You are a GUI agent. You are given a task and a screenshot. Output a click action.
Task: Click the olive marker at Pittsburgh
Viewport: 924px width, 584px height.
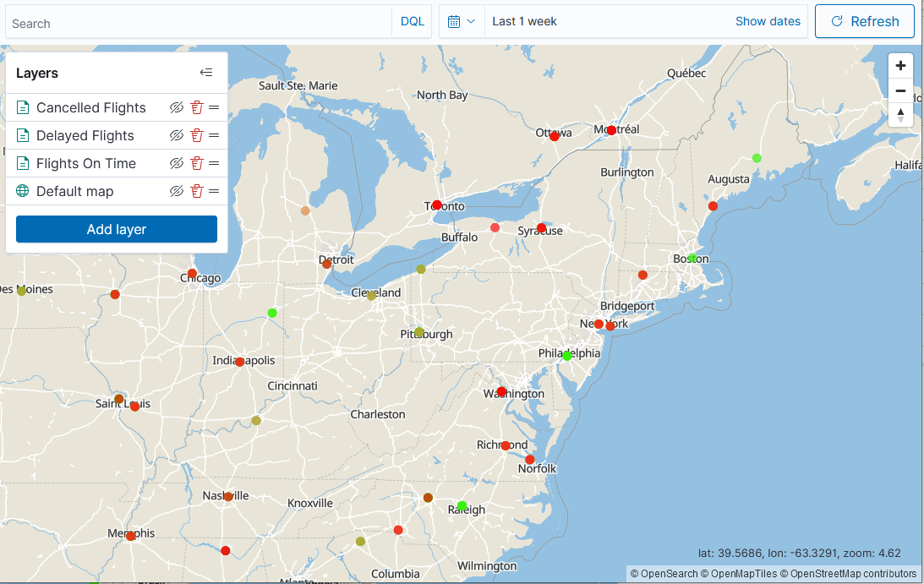pos(419,332)
